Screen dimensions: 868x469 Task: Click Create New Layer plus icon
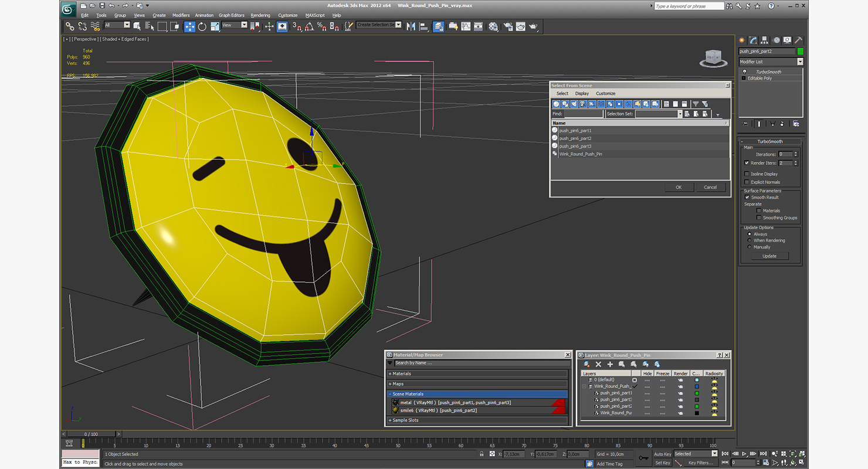[x=610, y=364]
